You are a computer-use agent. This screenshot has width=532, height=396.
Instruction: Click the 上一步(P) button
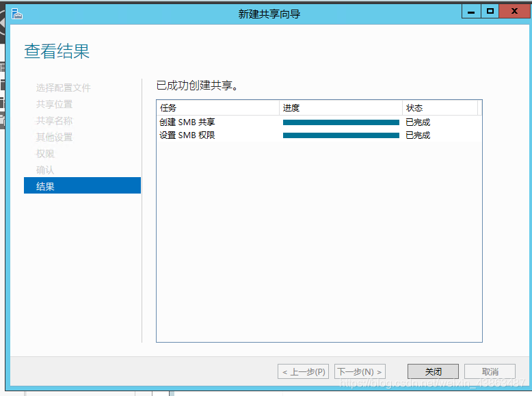(x=304, y=371)
